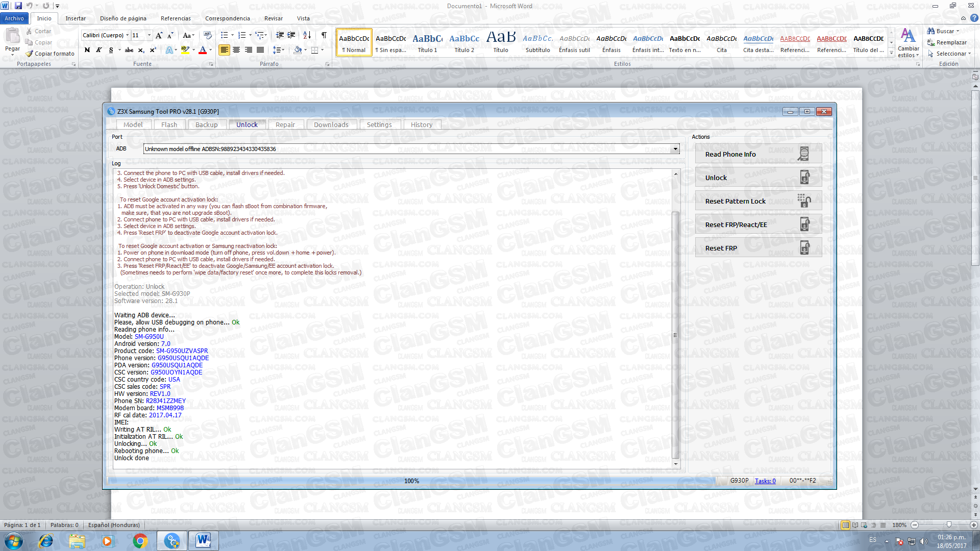
Task: Click the Word zoom slider handle
Action: coord(948,525)
